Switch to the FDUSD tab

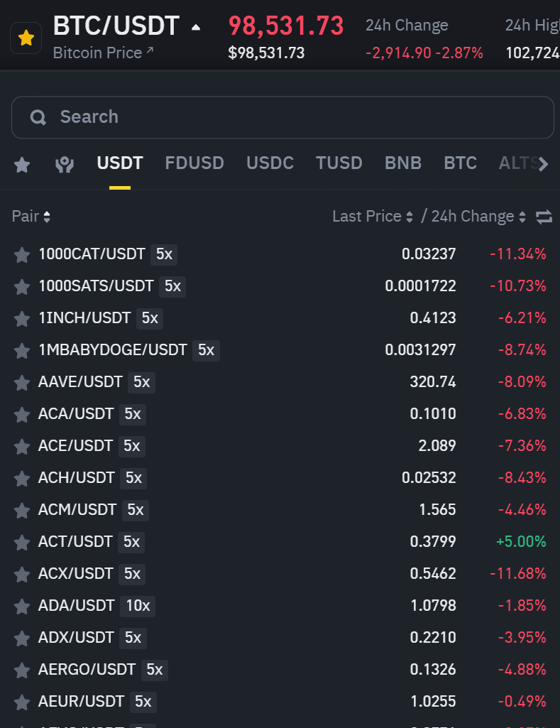[194, 163]
